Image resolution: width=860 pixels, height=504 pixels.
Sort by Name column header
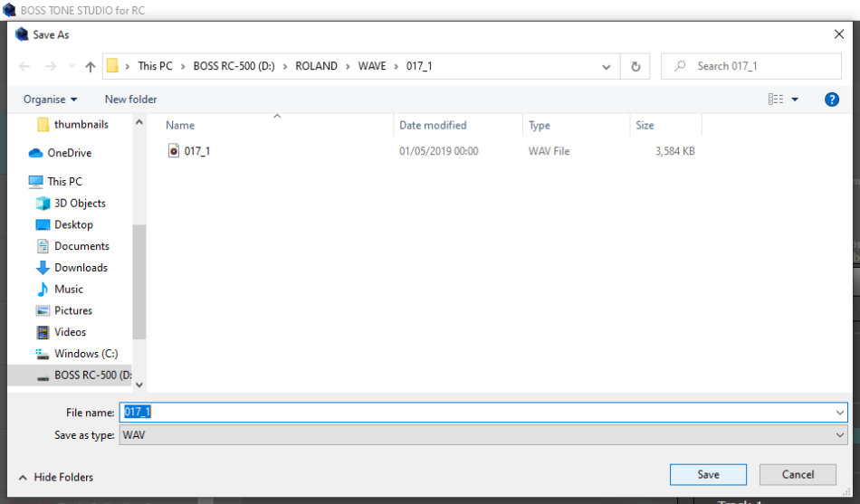(x=180, y=125)
